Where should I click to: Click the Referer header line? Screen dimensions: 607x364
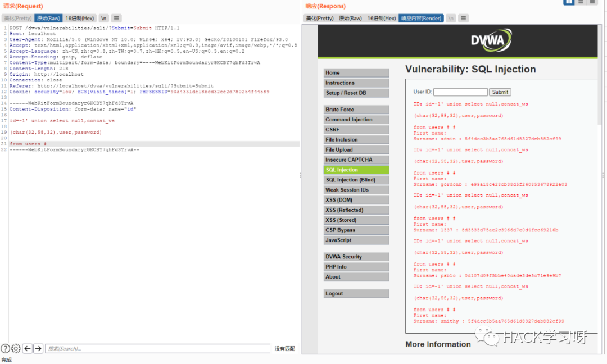tap(111, 86)
